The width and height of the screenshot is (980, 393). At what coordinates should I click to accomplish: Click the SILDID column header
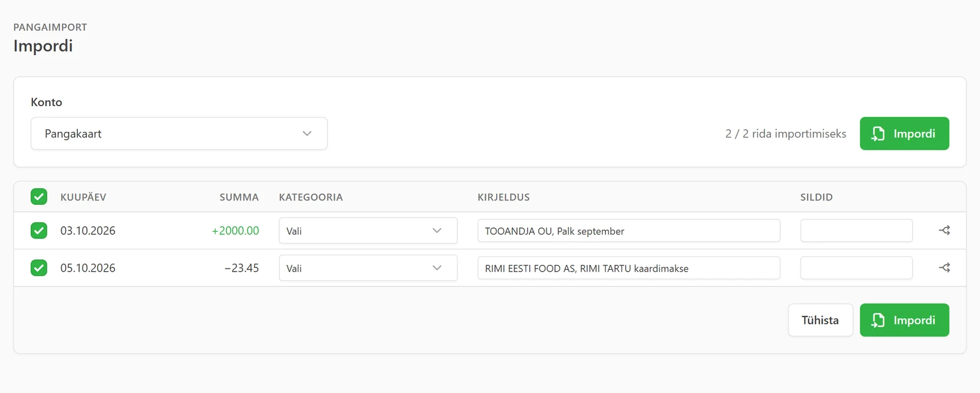pyautogui.click(x=816, y=197)
